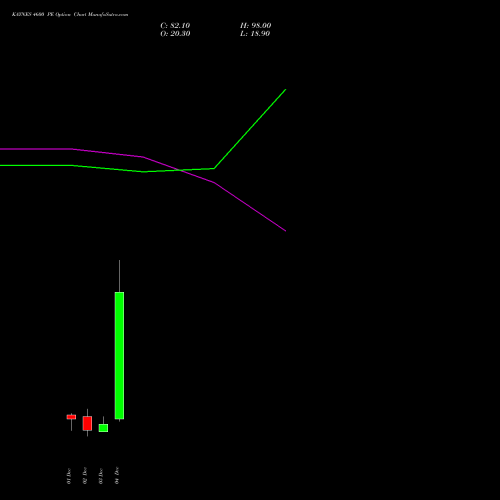This screenshot has height=500, width=500.
Task: Select the high price value 'H: 98.00'
Action: pyautogui.click(x=256, y=26)
